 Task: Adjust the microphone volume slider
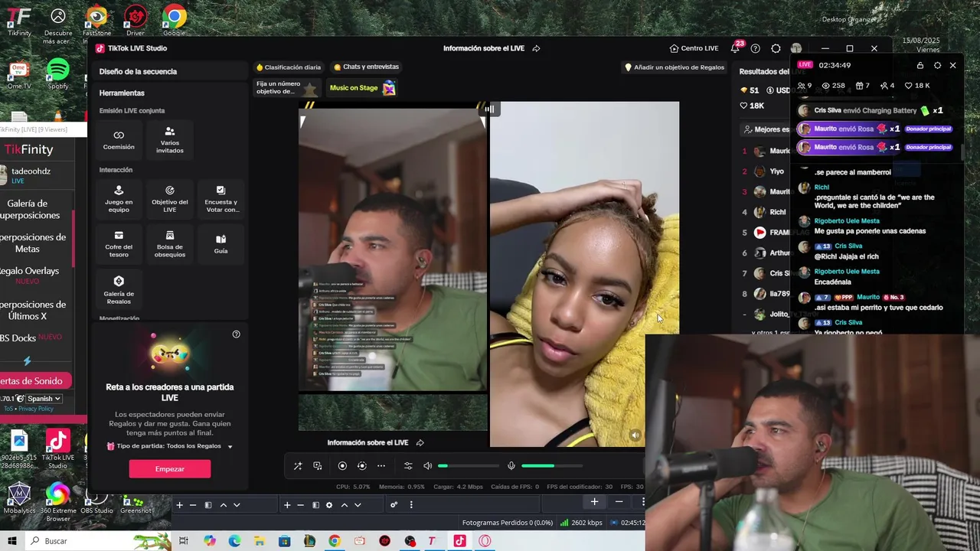(552, 466)
